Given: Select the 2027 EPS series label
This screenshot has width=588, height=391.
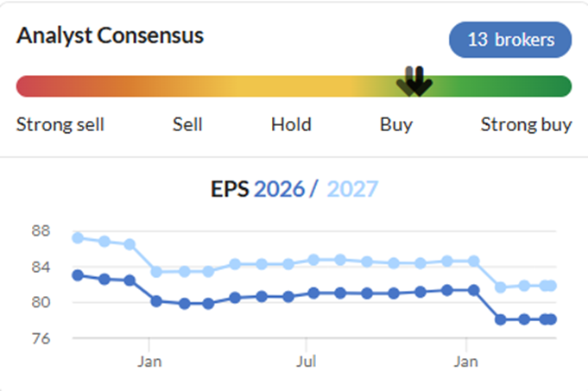Looking at the screenshot, I should click(x=352, y=189).
